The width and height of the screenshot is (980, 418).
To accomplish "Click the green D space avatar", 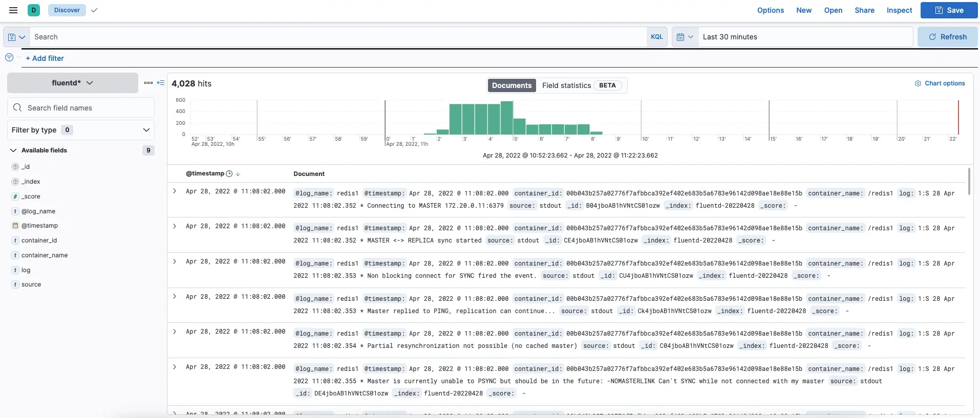I will tap(34, 10).
